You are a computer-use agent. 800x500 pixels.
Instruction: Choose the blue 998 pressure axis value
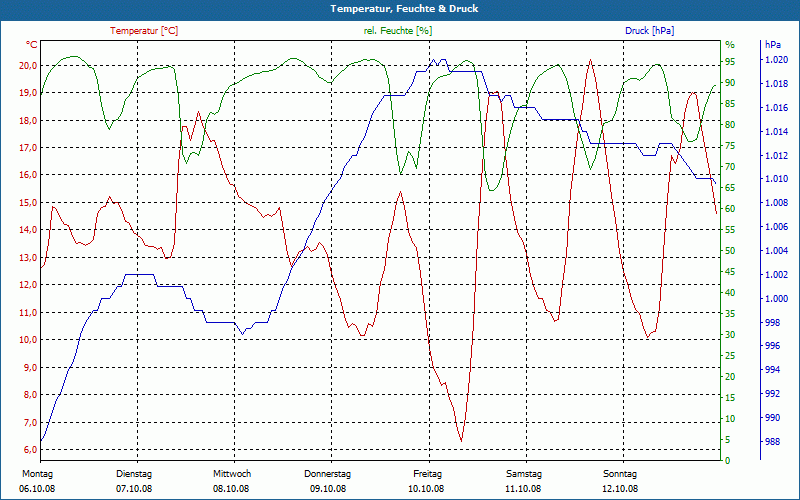pos(773,322)
